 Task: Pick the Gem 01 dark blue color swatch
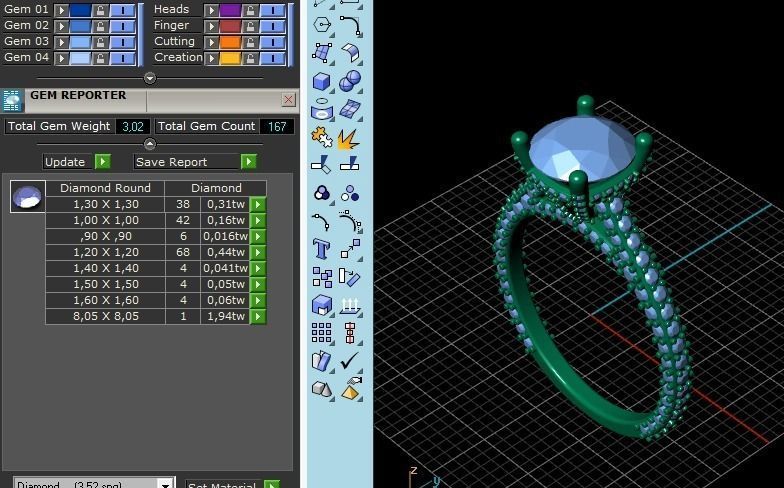click(x=80, y=10)
